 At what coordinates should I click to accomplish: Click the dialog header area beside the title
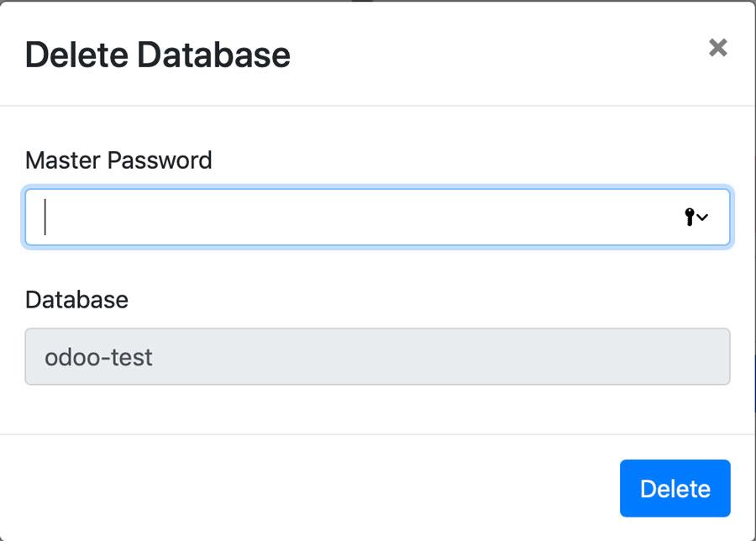(496, 54)
